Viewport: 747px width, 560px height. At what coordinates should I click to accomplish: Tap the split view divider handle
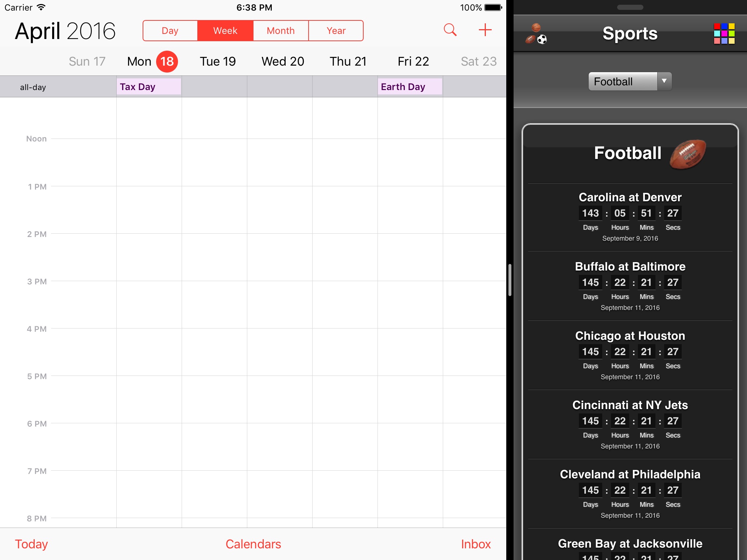tap(510, 280)
